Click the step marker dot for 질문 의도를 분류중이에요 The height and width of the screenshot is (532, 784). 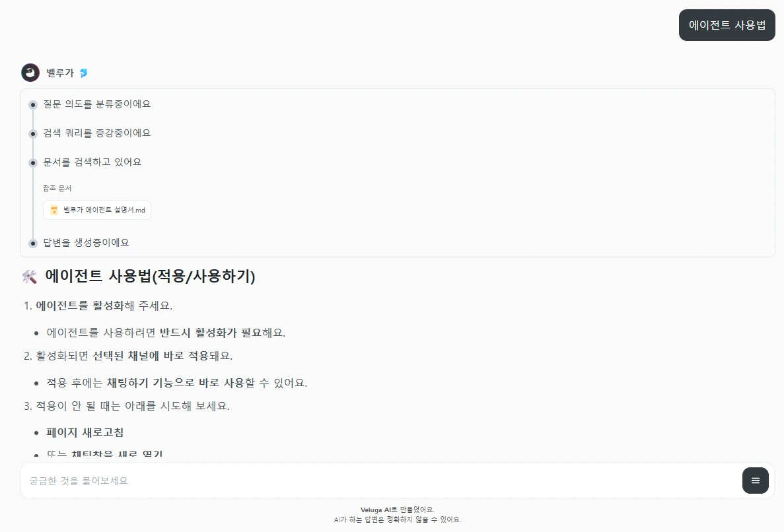(33, 104)
